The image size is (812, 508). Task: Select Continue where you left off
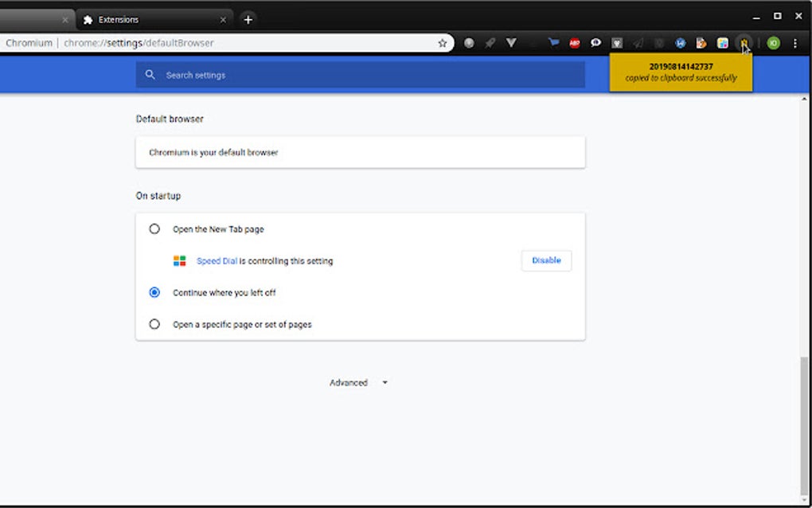pyautogui.click(x=154, y=292)
